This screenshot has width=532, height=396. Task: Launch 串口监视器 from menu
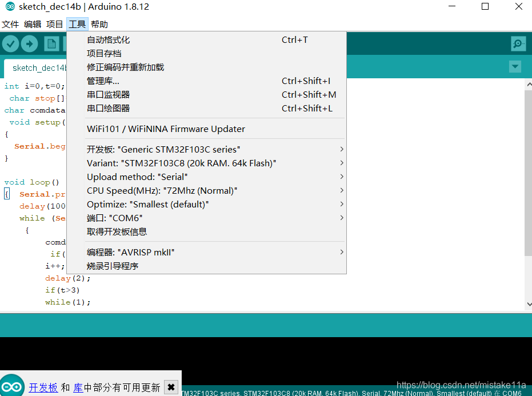click(x=207, y=95)
